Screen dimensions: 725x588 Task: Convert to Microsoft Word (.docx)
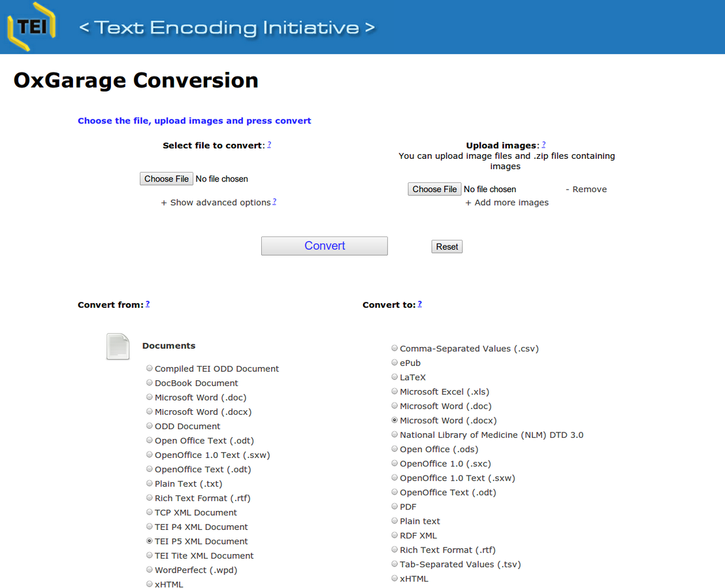tap(395, 420)
